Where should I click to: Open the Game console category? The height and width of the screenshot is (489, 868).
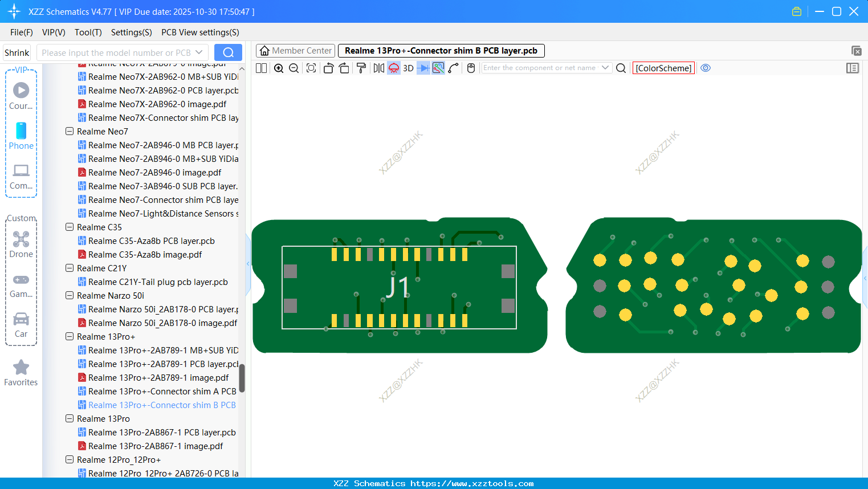click(x=21, y=286)
